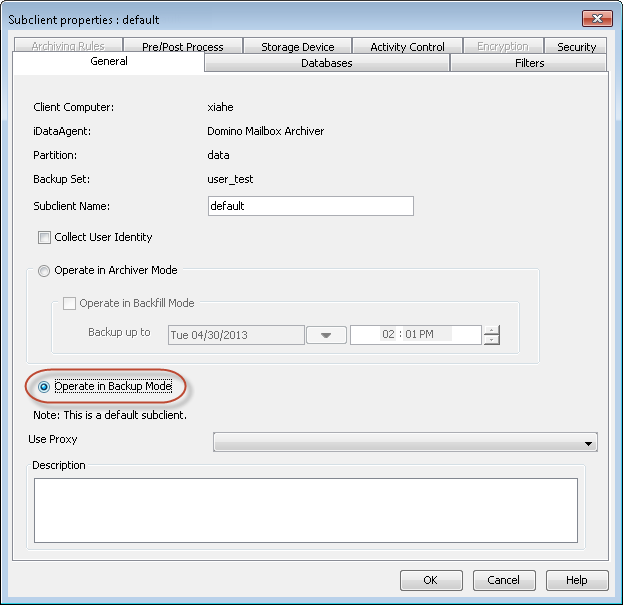Image resolution: width=623 pixels, height=605 pixels.
Task: Open the Activity Control tab
Action: coord(407,46)
